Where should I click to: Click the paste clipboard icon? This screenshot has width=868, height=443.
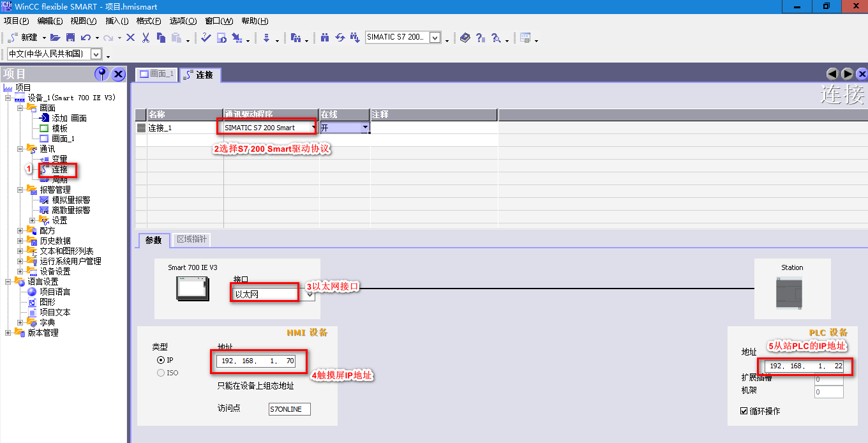coord(177,38)
